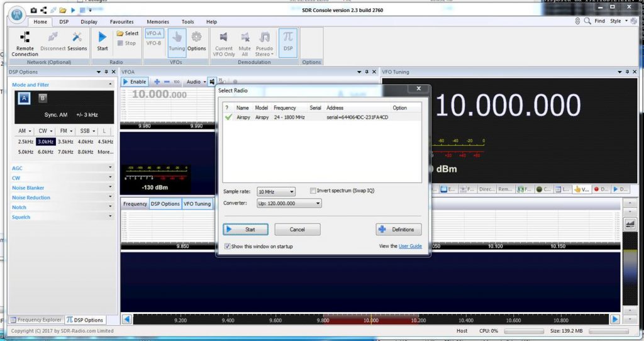Open the Display ribbon tab

click(x=89, y=22)
